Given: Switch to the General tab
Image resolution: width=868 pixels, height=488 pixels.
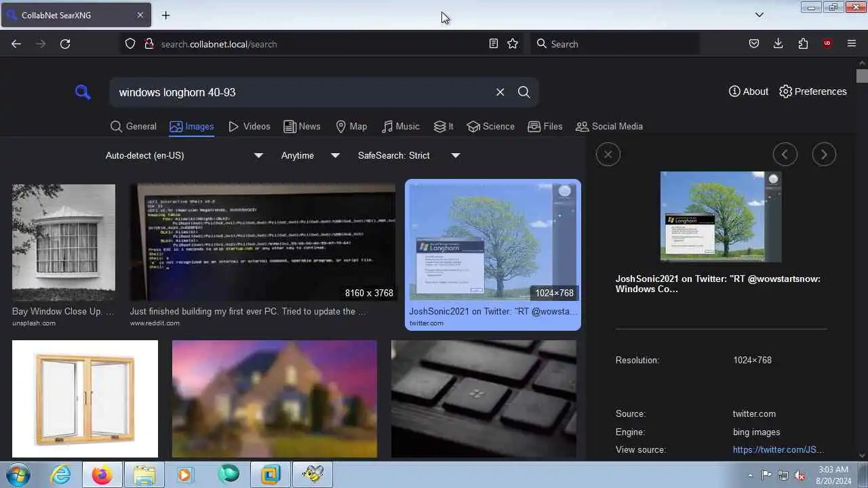Looking at the screenshot, I should pos(134,127).
